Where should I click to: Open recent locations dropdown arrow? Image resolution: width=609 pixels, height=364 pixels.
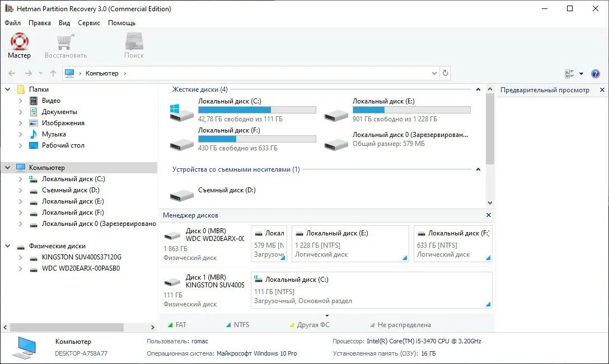click(40, 73)
